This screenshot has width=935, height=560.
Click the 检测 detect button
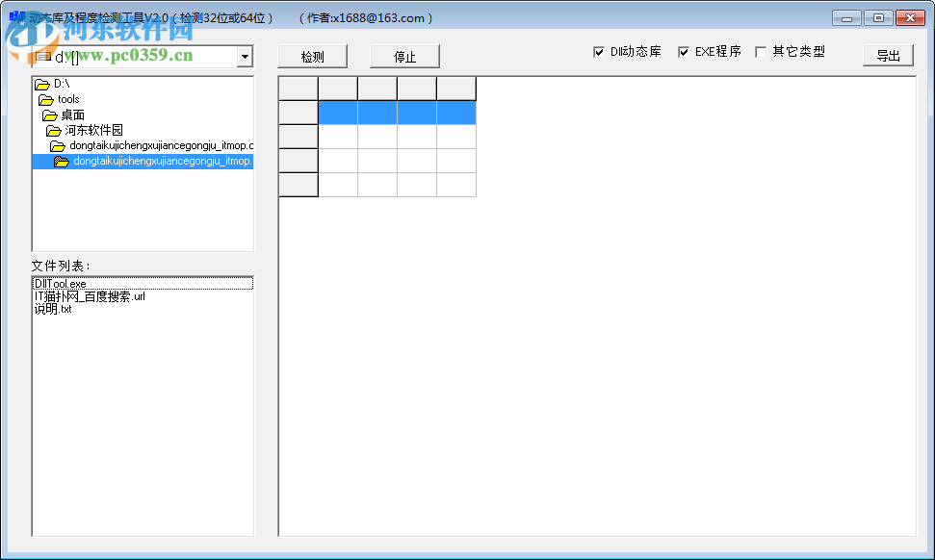tap(312, 57)
